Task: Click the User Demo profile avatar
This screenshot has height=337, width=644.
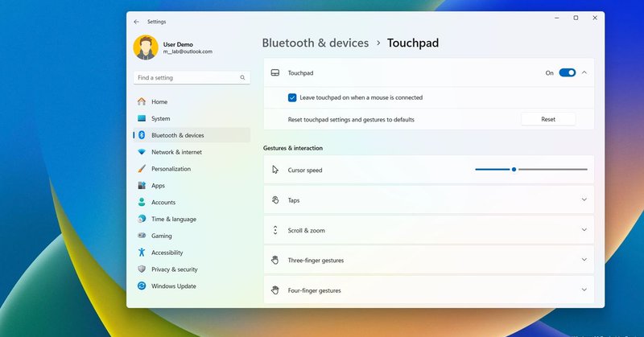Action: point(146,47)
